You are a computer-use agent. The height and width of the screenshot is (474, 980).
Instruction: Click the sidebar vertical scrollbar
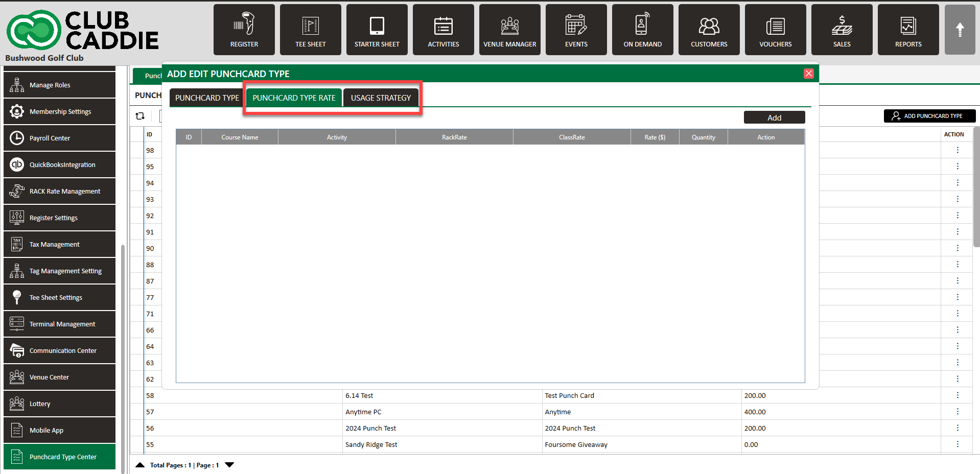123,358
